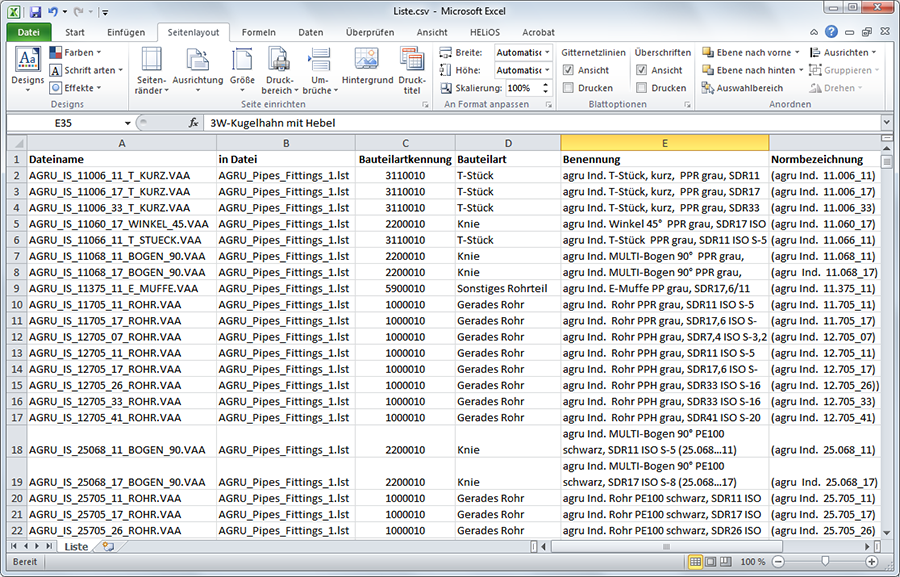Open Drucktitel print titles dialog
Viewport: 900px width, 577px height.
coord(411,69)
